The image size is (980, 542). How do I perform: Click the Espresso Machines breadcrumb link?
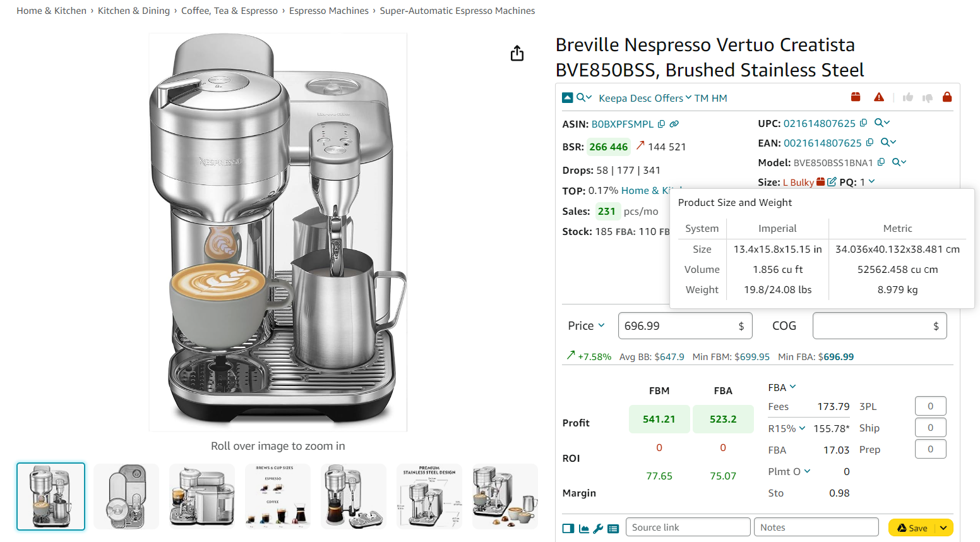coord(328,11)
